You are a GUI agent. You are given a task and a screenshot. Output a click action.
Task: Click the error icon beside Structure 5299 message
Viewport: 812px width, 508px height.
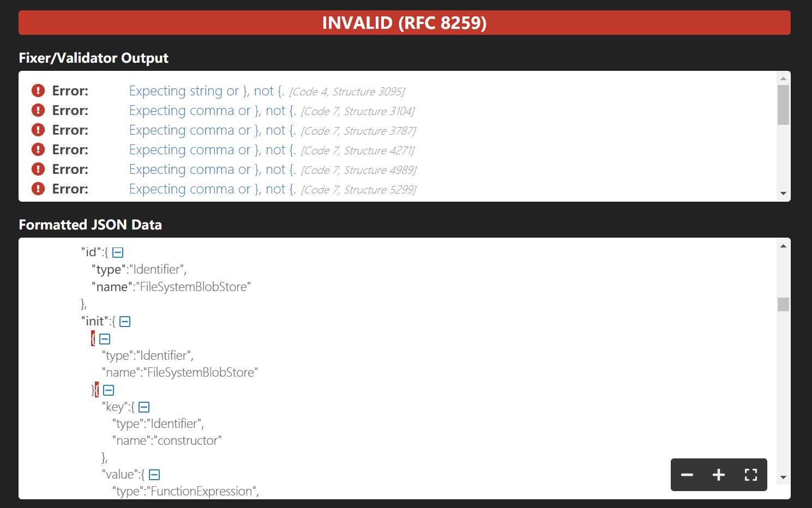pyautogui.click(x=38, y=189)
